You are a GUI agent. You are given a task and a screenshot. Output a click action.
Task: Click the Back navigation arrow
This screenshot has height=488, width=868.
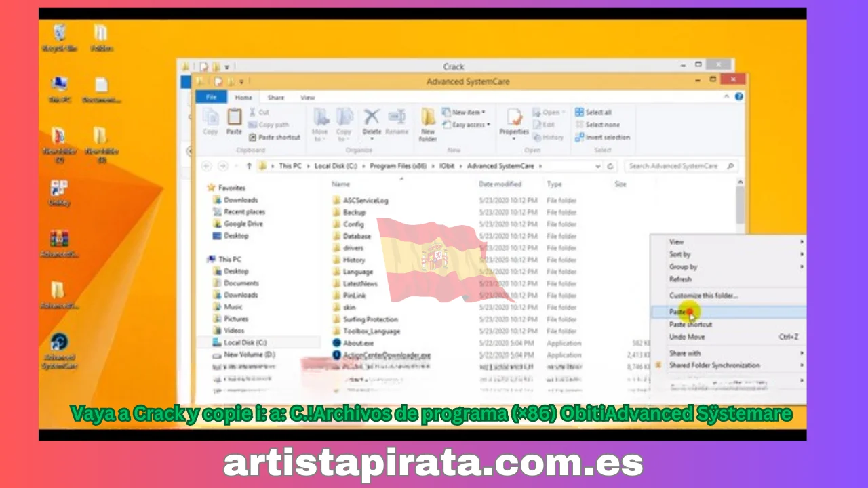pos(207,166)
